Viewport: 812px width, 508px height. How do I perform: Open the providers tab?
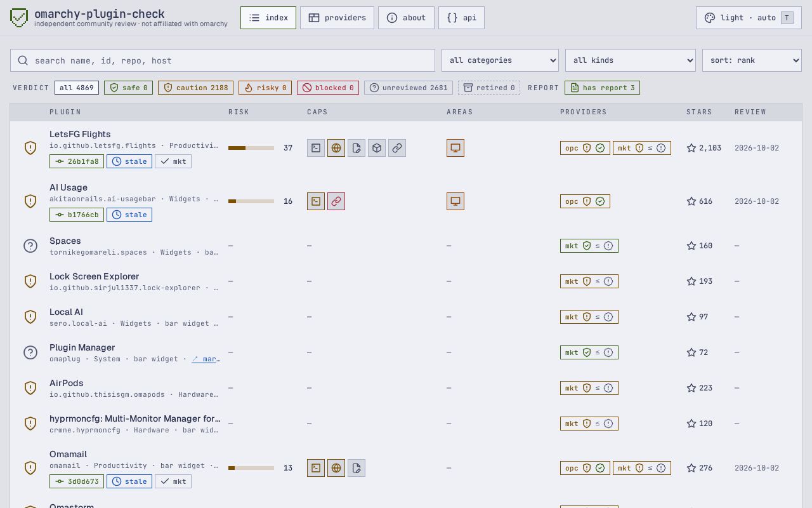(x=337, y=18)
